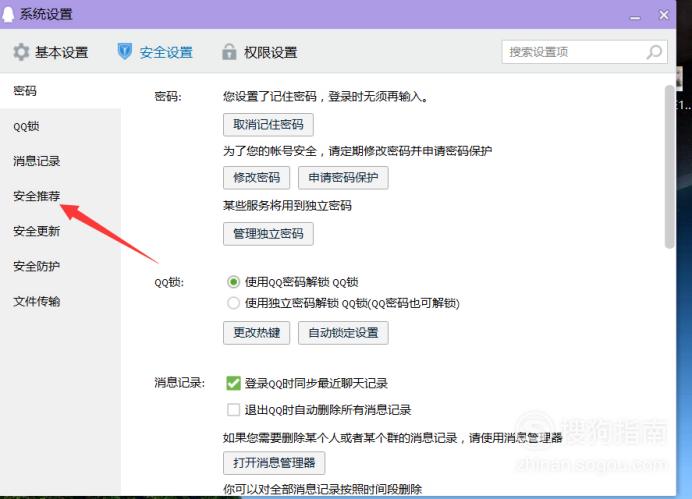Image resolution: width=692 pixels, height=499 pixels.
Task: Click the 取消记住密码 button
Action: 268,125
